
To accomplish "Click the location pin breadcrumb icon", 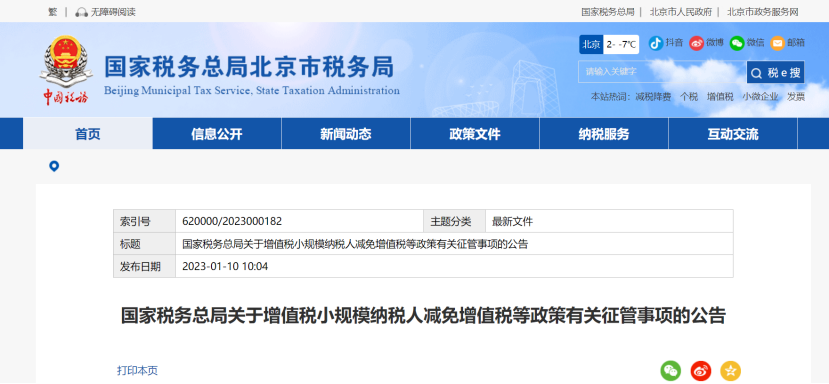I will [x=54, y=167].
